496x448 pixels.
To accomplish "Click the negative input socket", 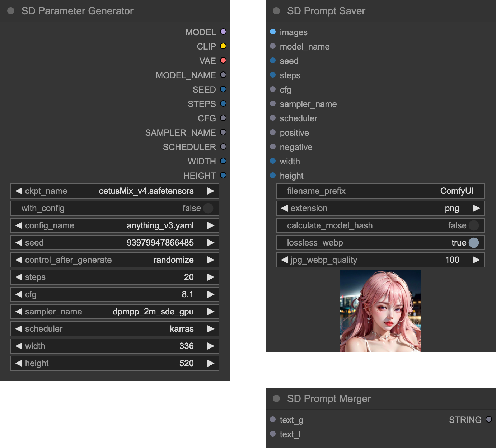I will [x=273, y=147].
